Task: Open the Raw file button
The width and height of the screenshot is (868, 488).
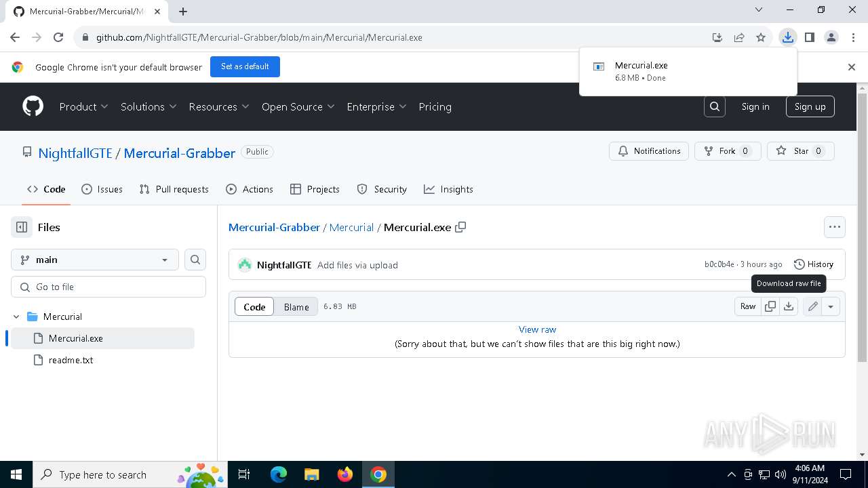Action: click(748, 306)
